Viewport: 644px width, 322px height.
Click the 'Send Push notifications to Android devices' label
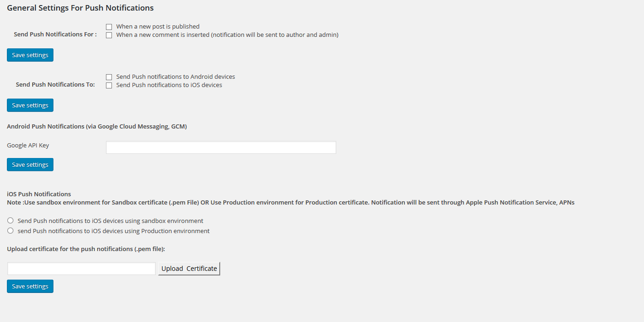pyautogui.click(x=176, y=77)
